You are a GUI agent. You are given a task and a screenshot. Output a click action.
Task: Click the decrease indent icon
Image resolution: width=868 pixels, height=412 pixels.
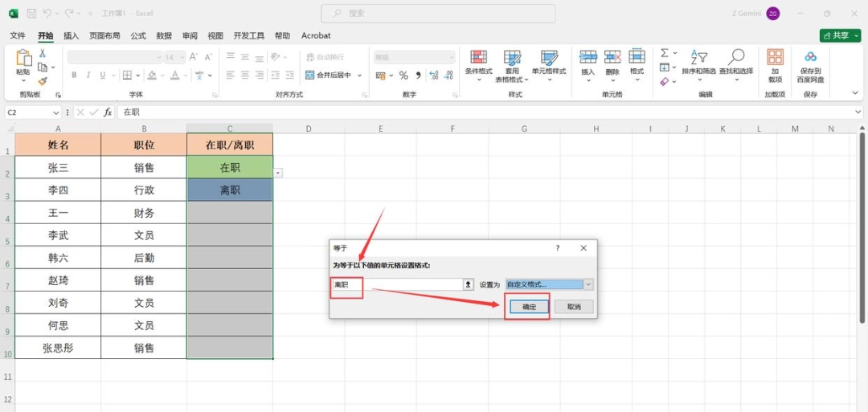click(275, 75)
